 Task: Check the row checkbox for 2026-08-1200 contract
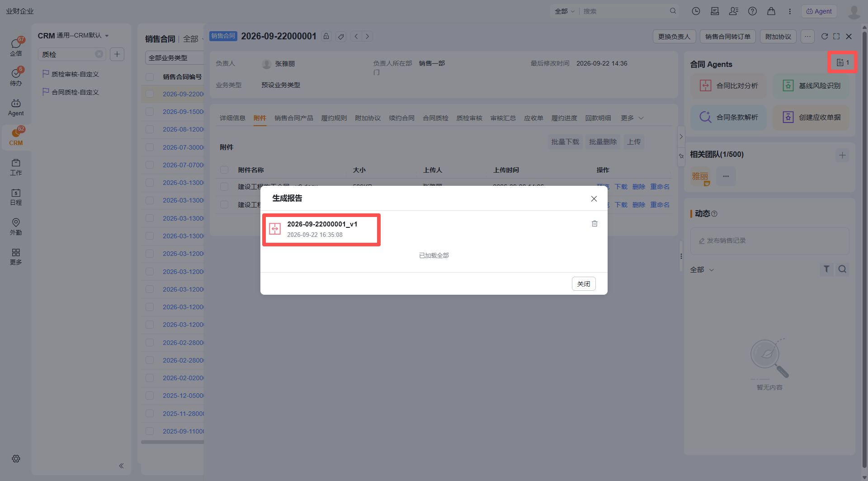150,129
